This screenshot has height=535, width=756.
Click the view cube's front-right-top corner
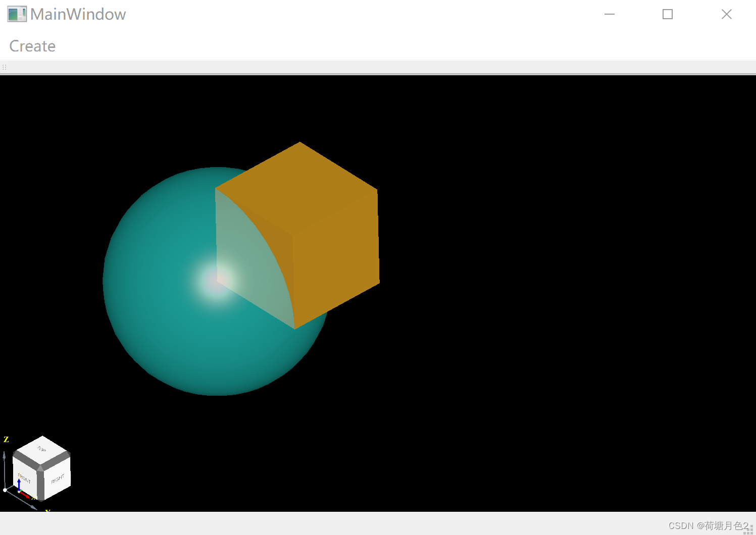(x=40, y=468)
